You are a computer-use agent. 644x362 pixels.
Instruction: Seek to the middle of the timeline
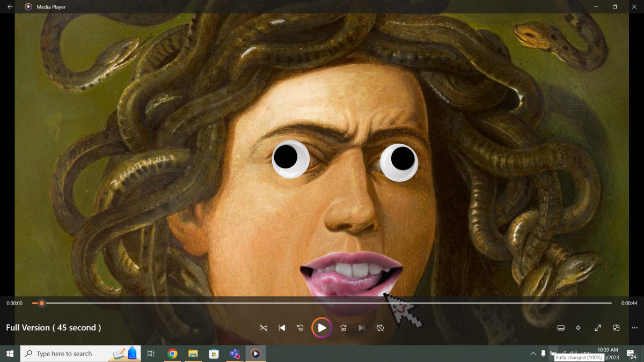coord(322,304)
